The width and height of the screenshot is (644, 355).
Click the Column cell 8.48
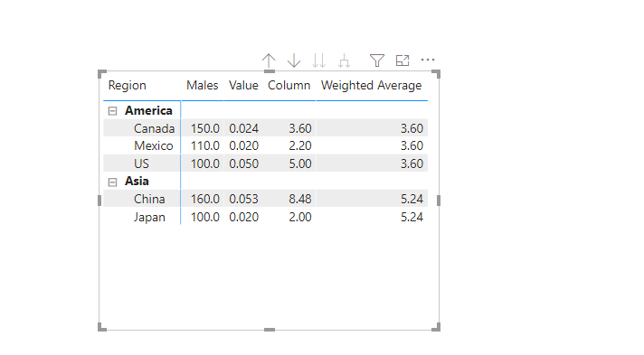(x=300, y=199)
